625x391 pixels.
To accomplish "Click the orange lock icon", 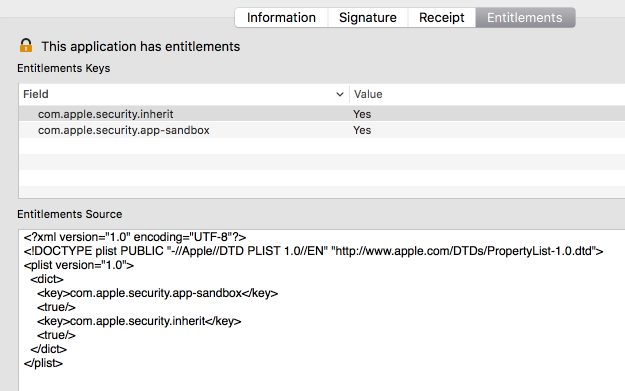I will 26,45.
